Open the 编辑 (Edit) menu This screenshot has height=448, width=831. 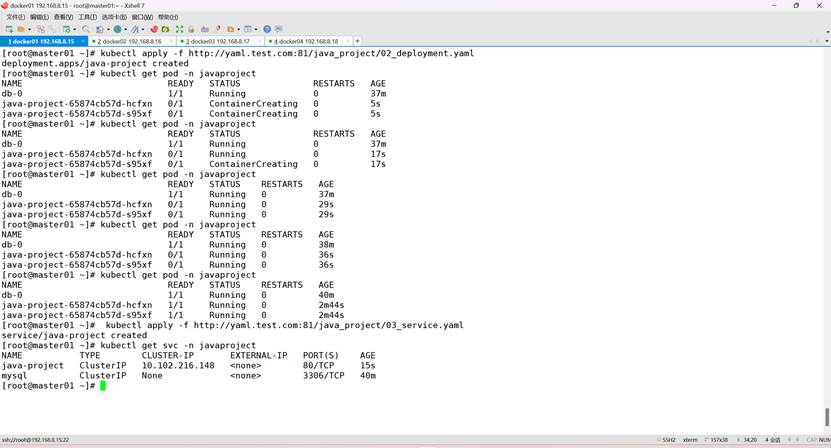pyautogui.click(x=39, y=17)
